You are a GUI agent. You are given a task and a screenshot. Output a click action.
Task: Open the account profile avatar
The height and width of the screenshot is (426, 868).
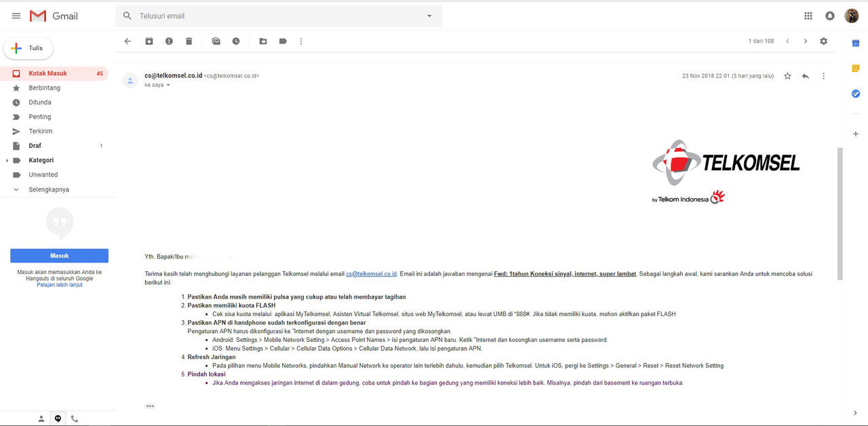click(852, 16)
